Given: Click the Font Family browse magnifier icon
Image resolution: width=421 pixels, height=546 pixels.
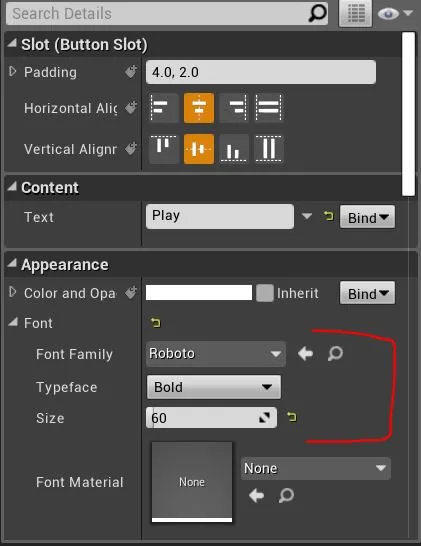Looking at the screenshot, I should click(335, 353).
